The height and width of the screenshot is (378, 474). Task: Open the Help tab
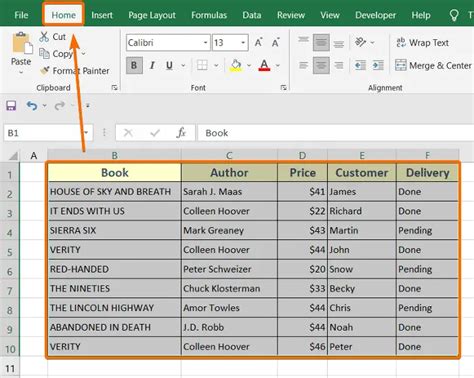click(421, 15)
